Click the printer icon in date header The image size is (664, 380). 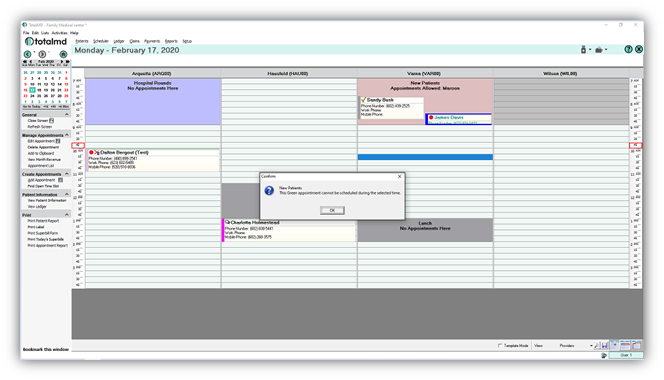pyautogui.click(x=599, y=50)
